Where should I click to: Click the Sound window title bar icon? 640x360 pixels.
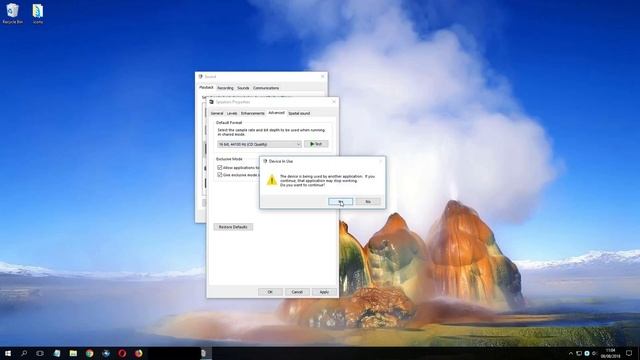tap(200, 76)
